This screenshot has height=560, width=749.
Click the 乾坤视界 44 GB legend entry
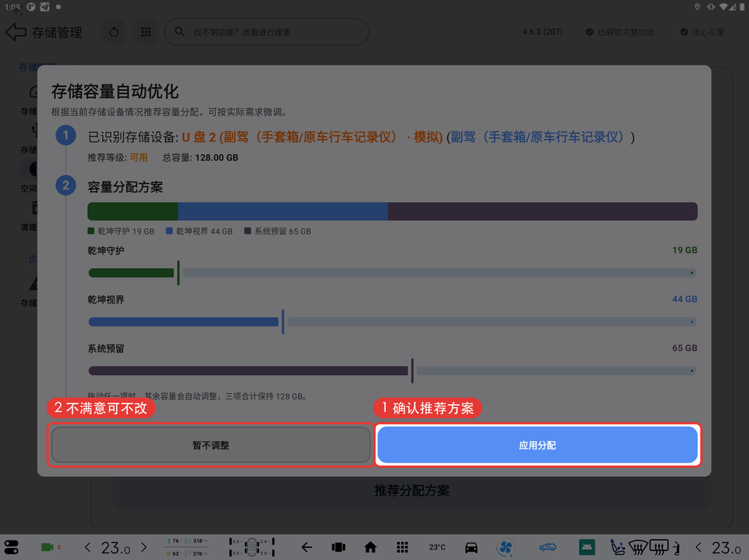[199, 231]
